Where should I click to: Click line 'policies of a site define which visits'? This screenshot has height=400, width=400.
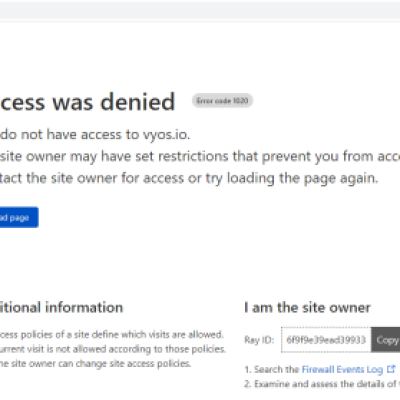click(x=112, y=334)
